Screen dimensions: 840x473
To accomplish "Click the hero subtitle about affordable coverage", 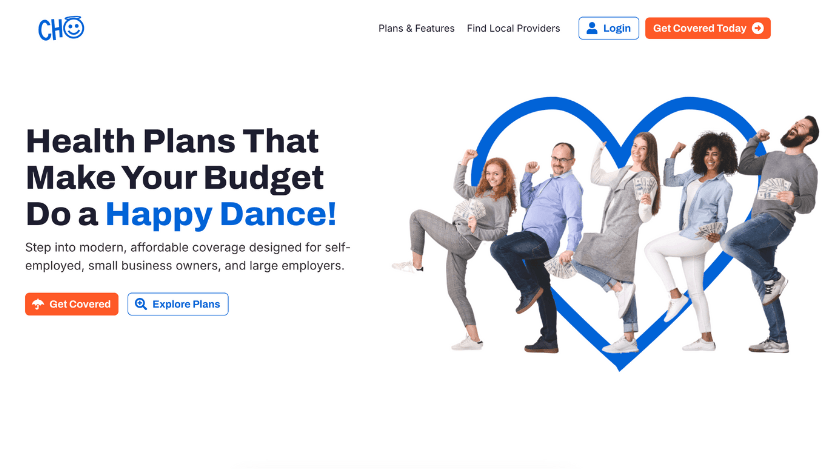I will [188, 257].
